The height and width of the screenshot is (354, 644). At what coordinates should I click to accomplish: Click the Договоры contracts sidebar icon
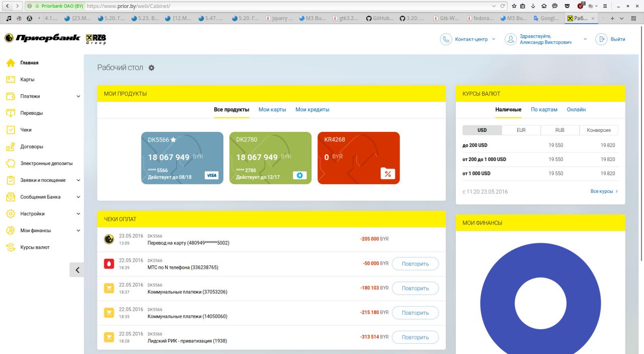tap(10, 147)
